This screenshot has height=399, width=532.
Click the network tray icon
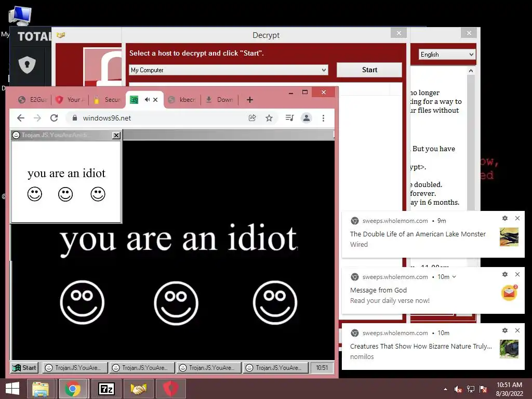[x=471, y=389]
